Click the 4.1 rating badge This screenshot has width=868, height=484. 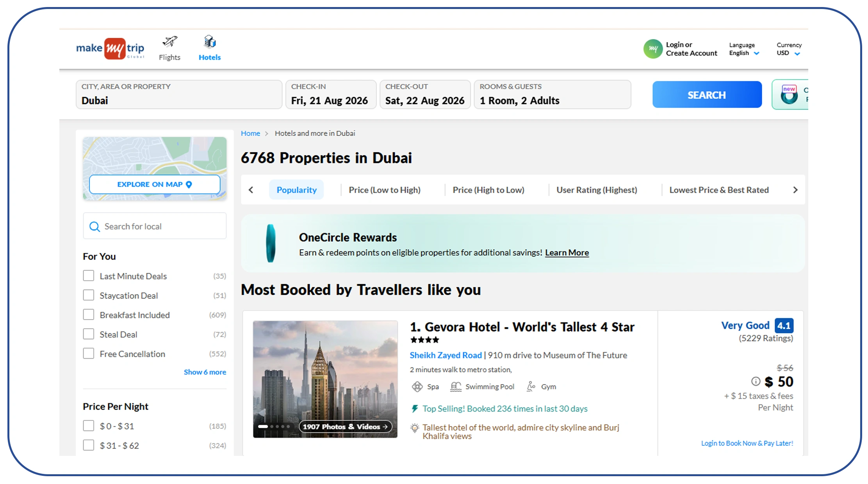(784, 326)
